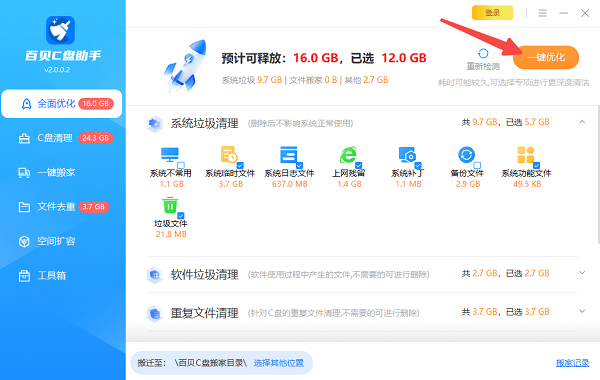Click the 百贝C盘助手 app logo
This screenshot has width=600, height=380.
[60, 30]
